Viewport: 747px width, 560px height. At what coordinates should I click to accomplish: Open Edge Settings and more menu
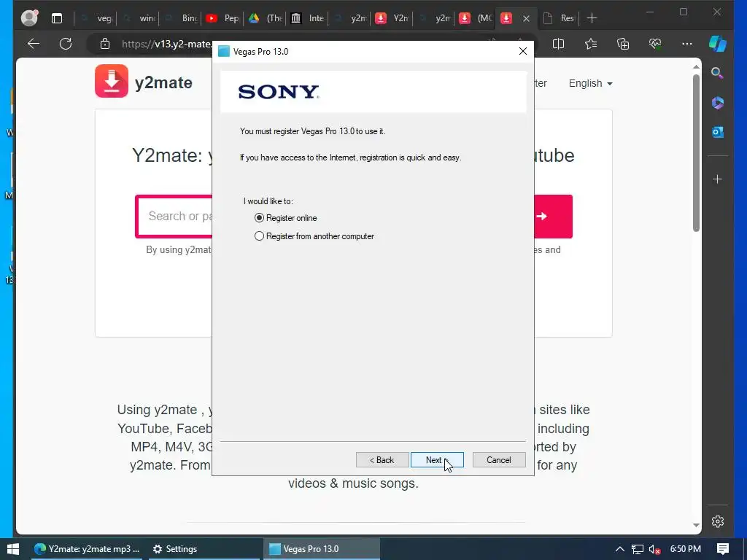click(x=687, y=44)
